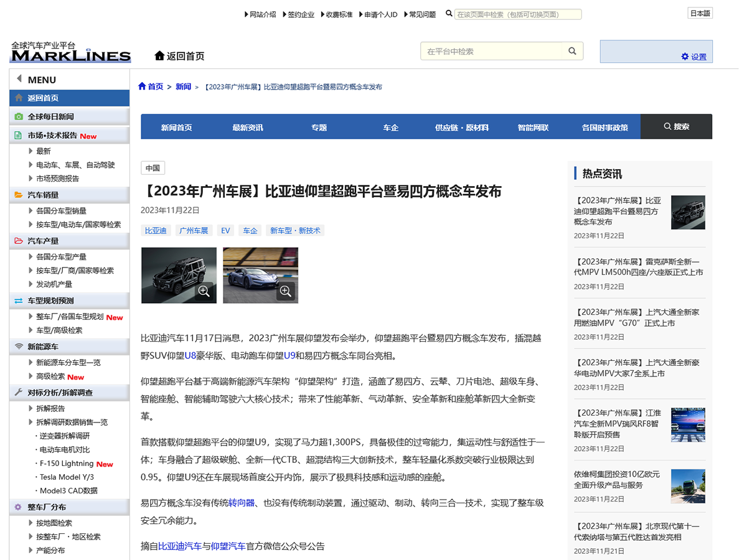
Task: Click the 中国 region label
Action: (153, 168)
